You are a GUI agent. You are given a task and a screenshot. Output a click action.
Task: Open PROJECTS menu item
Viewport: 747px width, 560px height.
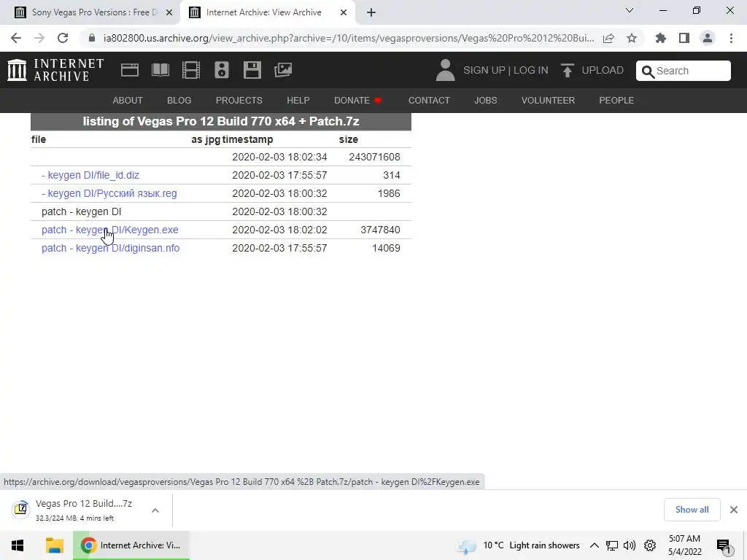pyautogui.click(x=239, y=101)
